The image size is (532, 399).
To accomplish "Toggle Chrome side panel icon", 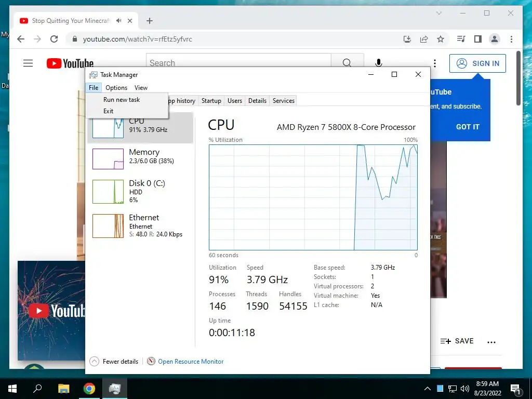I will click(478, 39).
